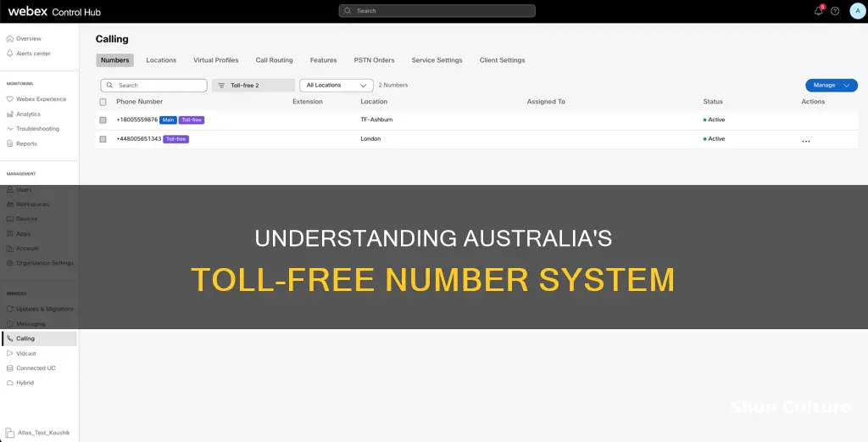Switch to the Numbers tab
The image size is (868, 442).
[x=115, y=60]
